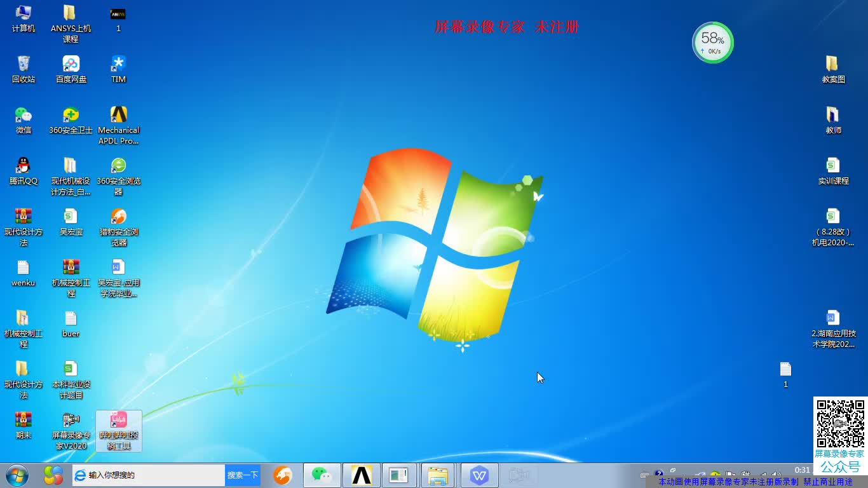Open the faded screen recorder taskbar icon

519,475
